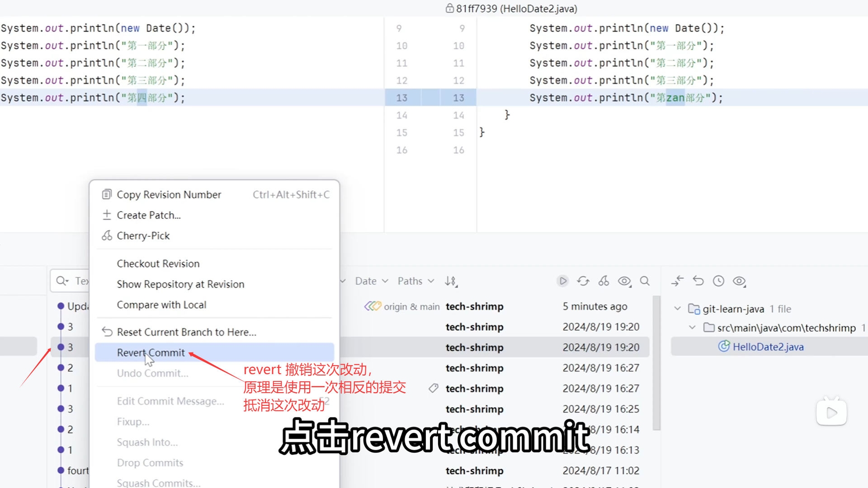Viewport: 868px width, 488px height.
Task: Open the log search magnifier icon
Action: (645, 281)
